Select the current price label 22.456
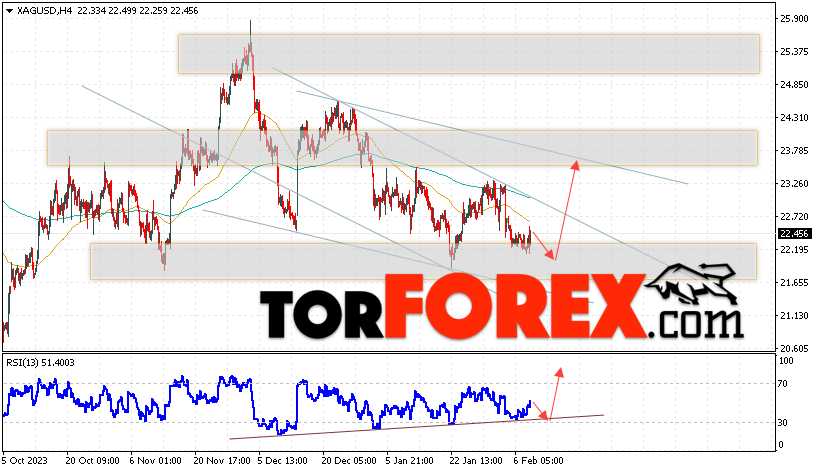 pyautogui.click(x=794, y=234)
